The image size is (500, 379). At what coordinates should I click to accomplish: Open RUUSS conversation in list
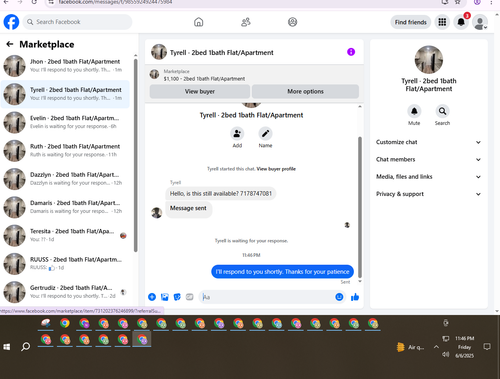point(65,264)
